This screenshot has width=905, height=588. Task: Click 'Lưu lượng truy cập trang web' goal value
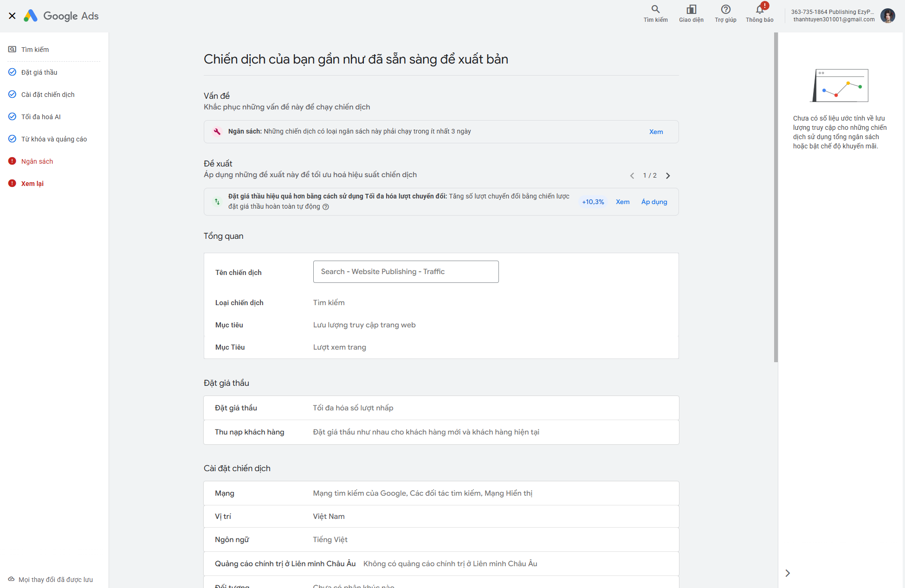[x=364, y=325]
